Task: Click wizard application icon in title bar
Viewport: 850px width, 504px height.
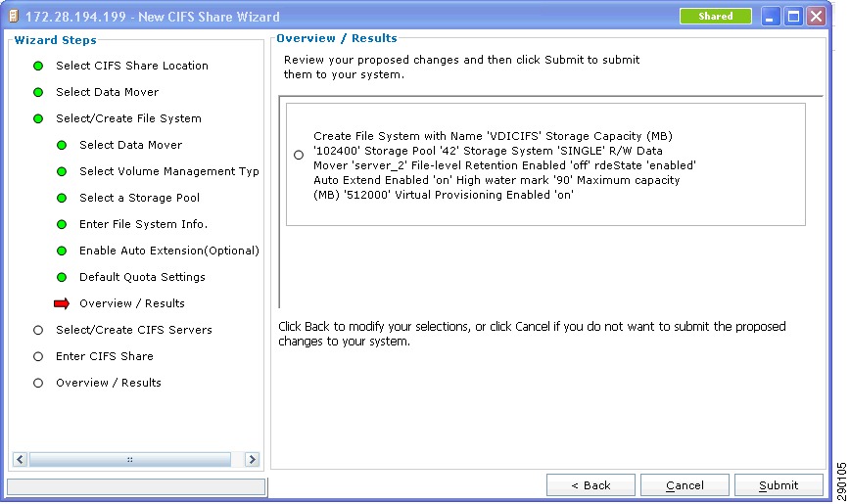Action: (14, 17)
